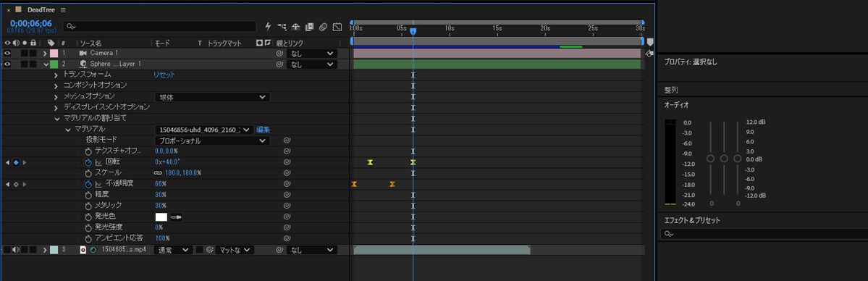Toggle the motion blur icon
Viewport: 868px width, 281px height.
click(x=324, y=26)
